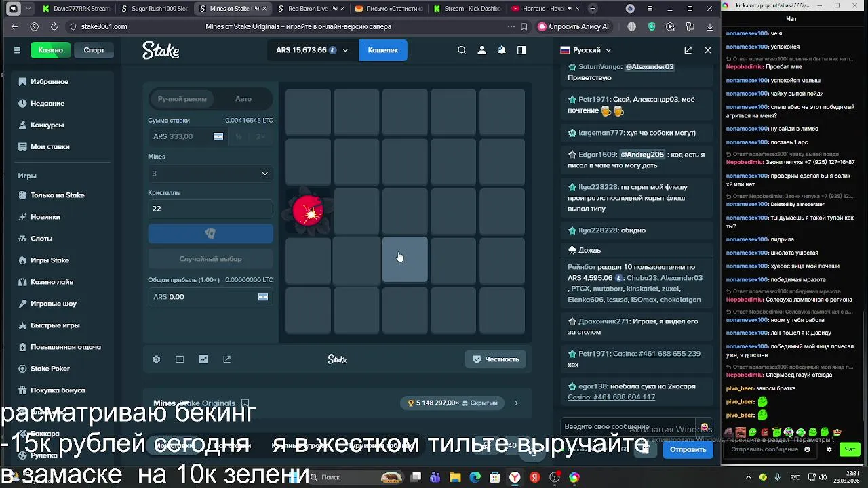Click the Честность fairness button
Viewport: 868px width, 488px height.
click(496, 359)
